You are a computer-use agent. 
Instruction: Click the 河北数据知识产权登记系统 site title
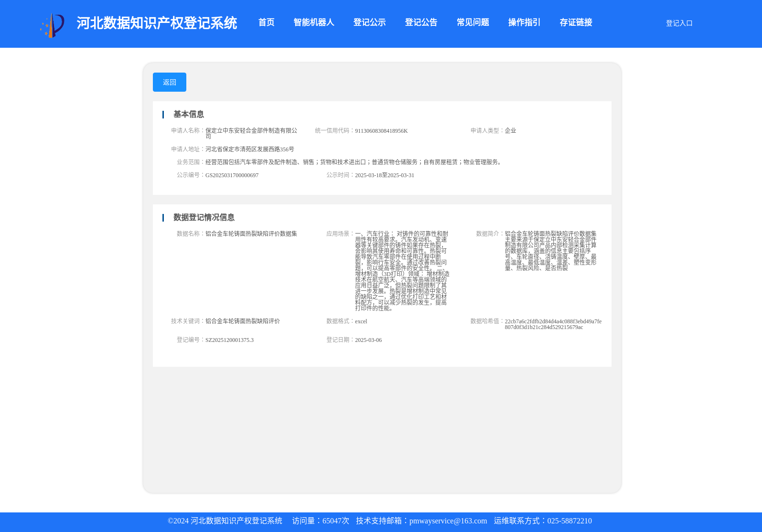[157, 23]
